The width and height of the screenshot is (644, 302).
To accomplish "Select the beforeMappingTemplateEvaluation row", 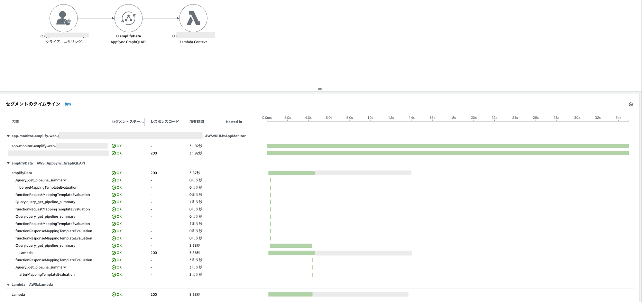I will (x=48, y=187).
